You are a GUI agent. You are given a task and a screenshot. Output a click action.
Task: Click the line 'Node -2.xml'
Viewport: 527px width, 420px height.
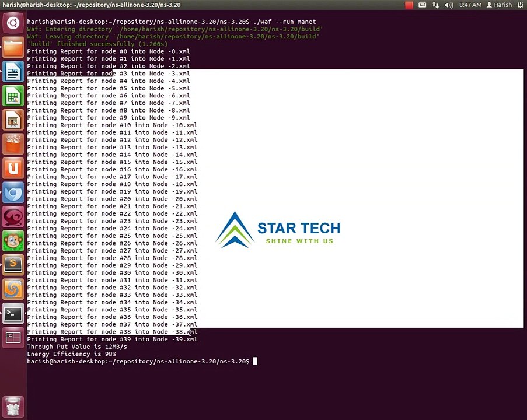(x=108, y=66)
